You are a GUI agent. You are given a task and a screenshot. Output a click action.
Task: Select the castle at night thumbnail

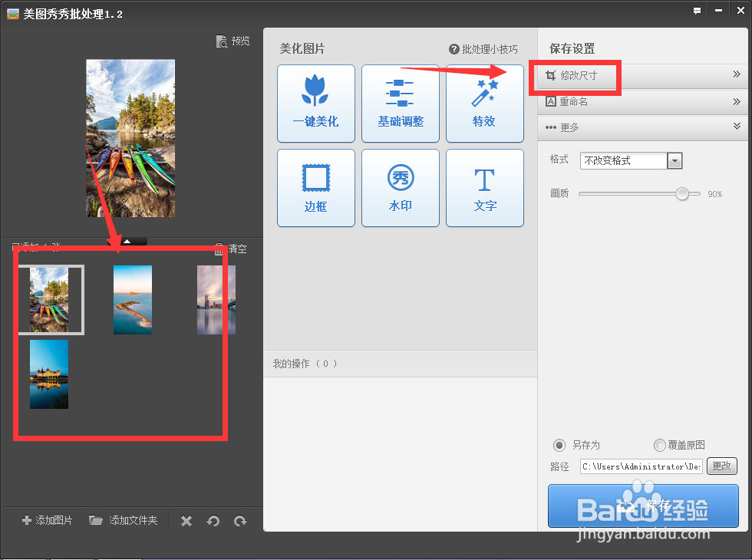[49, 374]
